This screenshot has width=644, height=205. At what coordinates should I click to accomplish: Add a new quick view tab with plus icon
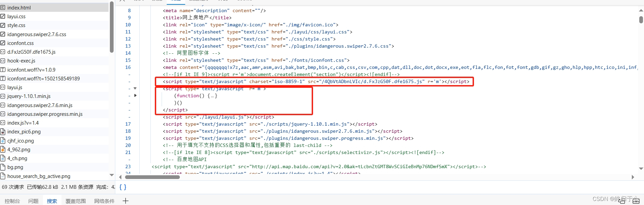[125, 201]
